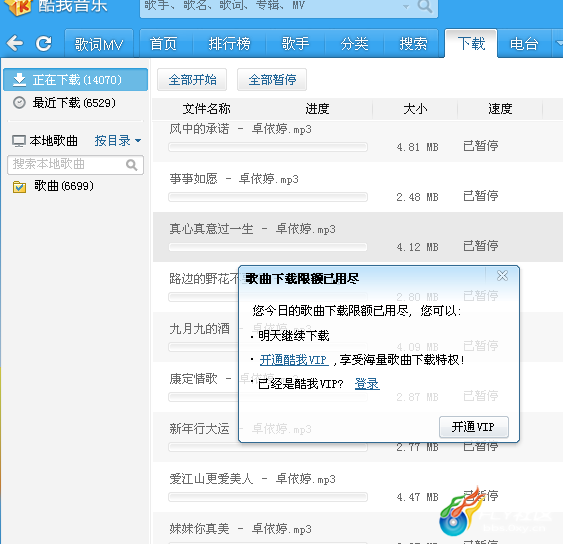The image size is (563, 544).
Task: Click the 开通VIP button
Action: (x=473, y=427)
